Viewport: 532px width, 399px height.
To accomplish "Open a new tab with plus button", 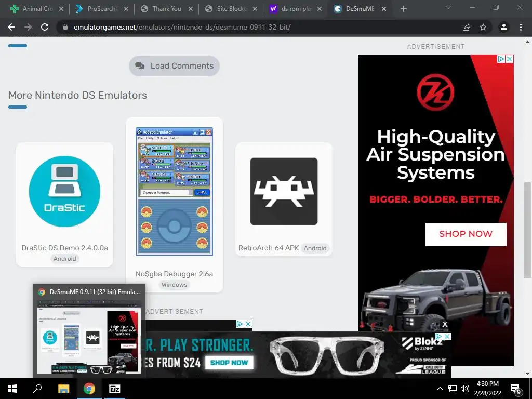I will (x=403, y=9).
